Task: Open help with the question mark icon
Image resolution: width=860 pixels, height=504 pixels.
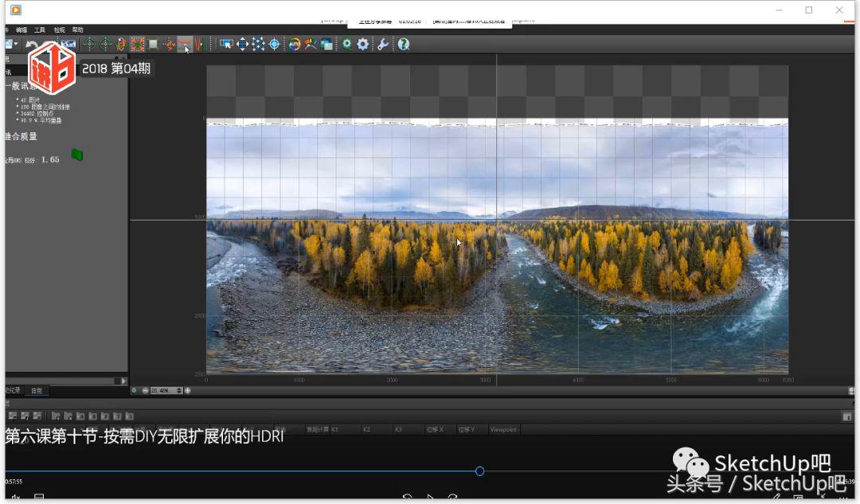Action: coord(404,45)
